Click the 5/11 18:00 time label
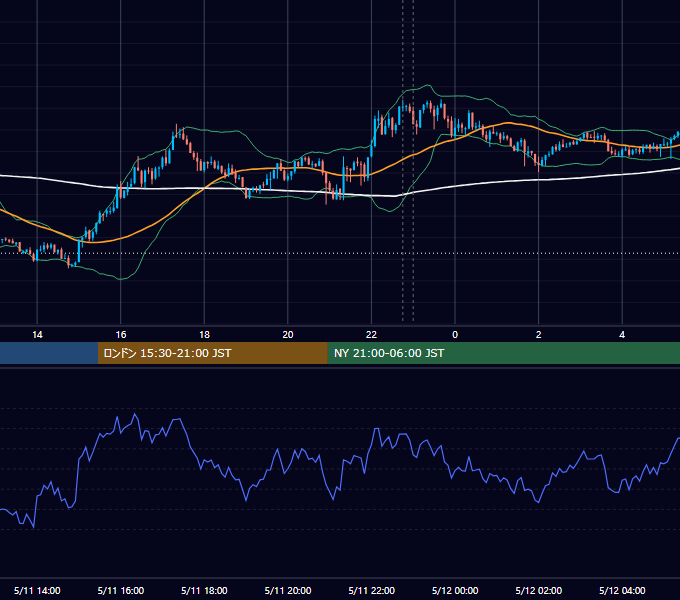 204,590
